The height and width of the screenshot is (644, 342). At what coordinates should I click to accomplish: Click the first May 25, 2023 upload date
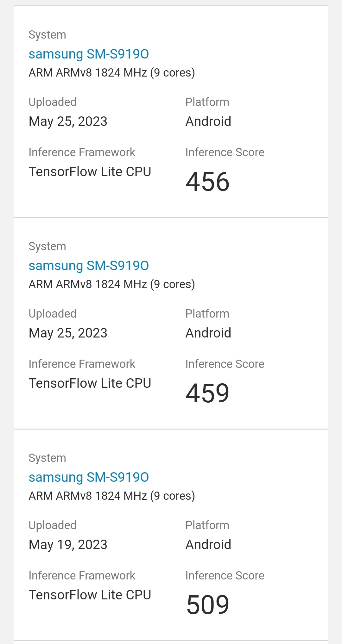coord(68,121)
